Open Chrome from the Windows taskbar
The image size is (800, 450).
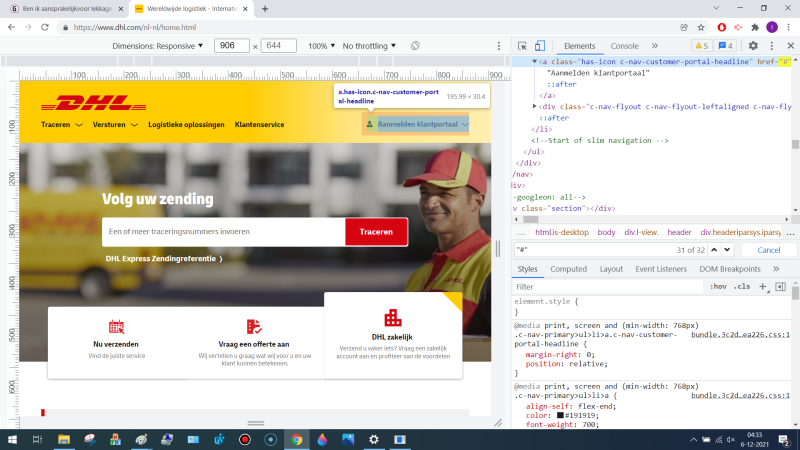click(x=296, y=439)
